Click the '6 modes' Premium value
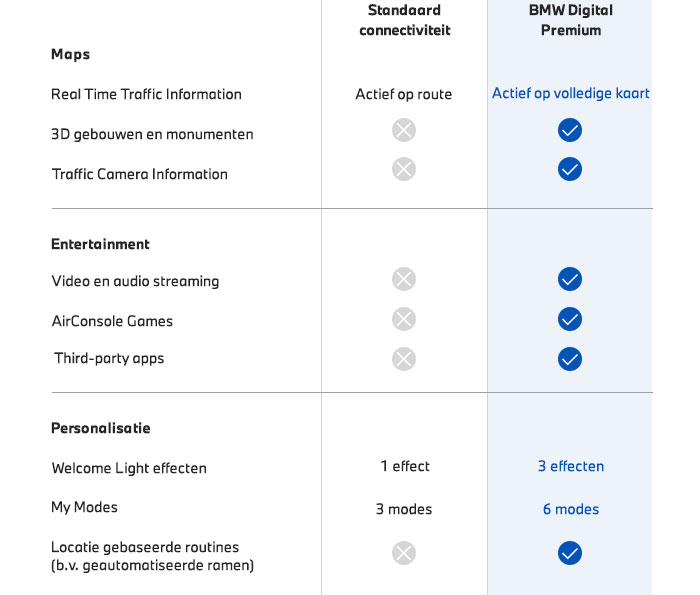This screenshot has height=595, width=700. (x=571, y=509)
